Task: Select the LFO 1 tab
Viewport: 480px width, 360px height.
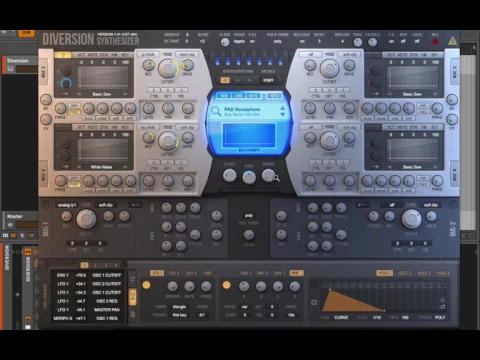Action: 157,273
